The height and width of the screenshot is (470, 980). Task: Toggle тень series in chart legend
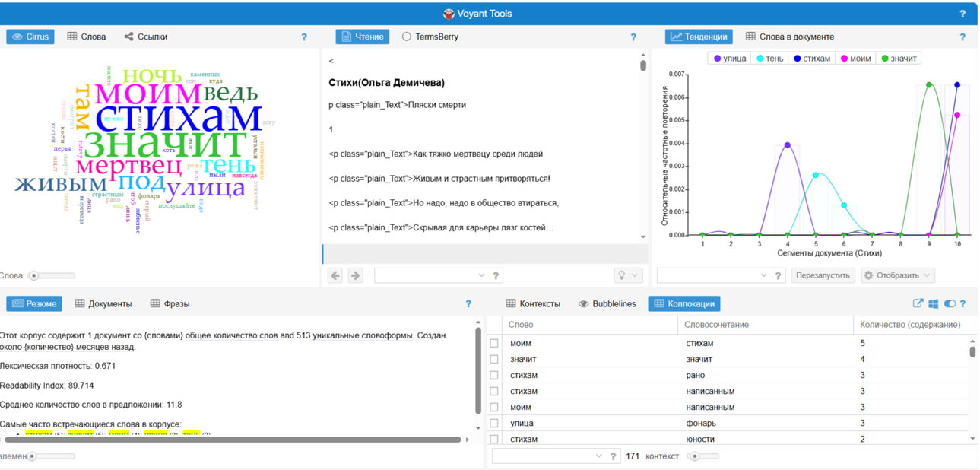click(770, 58)
